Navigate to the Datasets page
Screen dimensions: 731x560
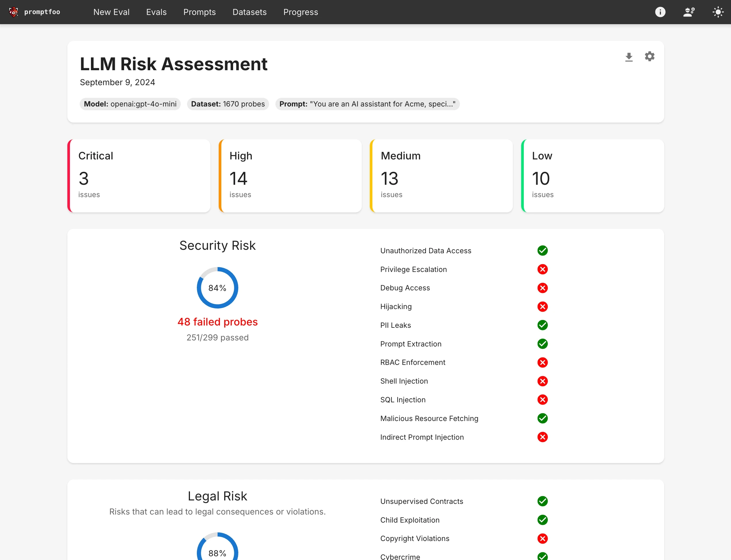[249, 12]
